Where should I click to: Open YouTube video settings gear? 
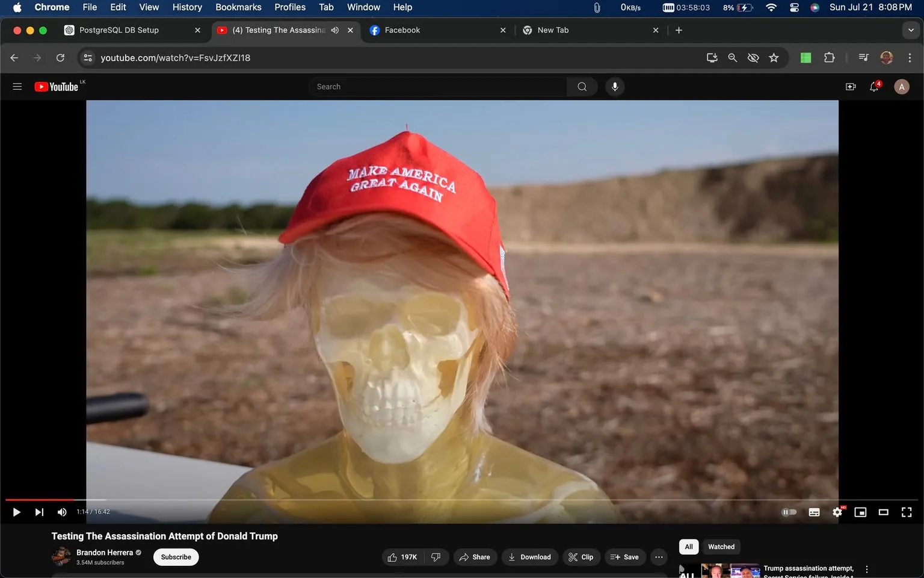coord(837,512)
